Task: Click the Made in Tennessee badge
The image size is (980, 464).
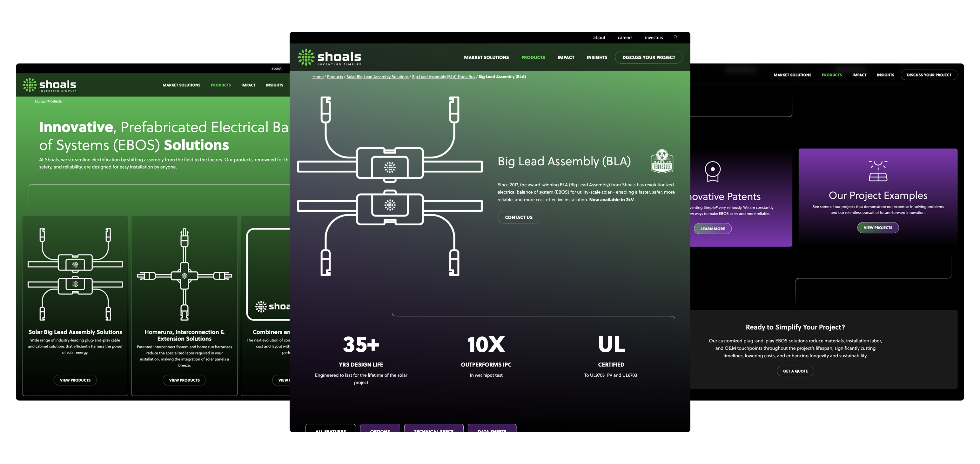Action: pos(662,161)
